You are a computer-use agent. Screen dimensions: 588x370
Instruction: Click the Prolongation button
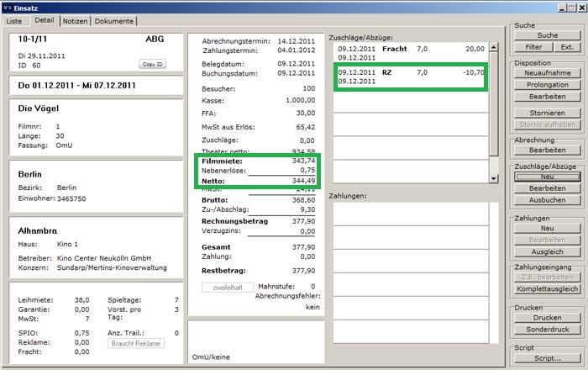tap(547, 86)
